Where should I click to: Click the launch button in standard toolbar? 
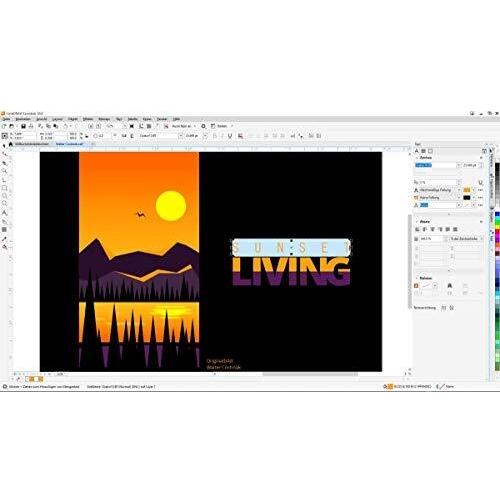point(222,126)
